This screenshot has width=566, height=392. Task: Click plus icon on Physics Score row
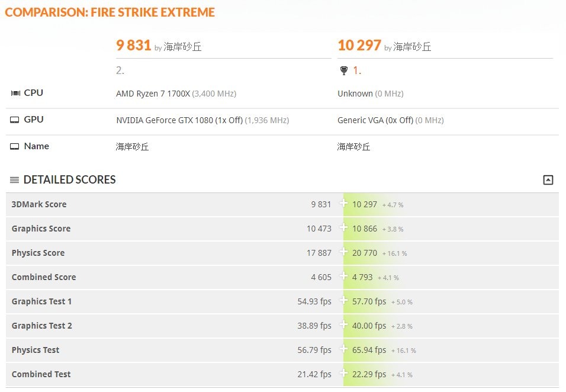pyautogui.click(x=343, y=252)
